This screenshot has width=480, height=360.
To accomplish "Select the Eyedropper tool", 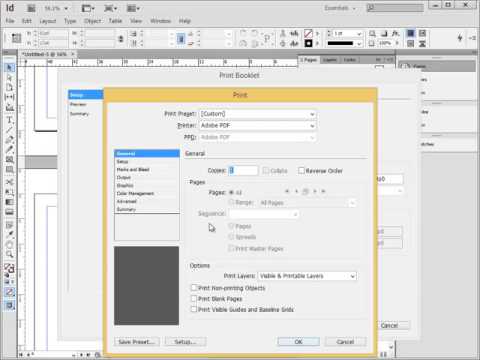I will pyautogui.click(x=9, y=234).
